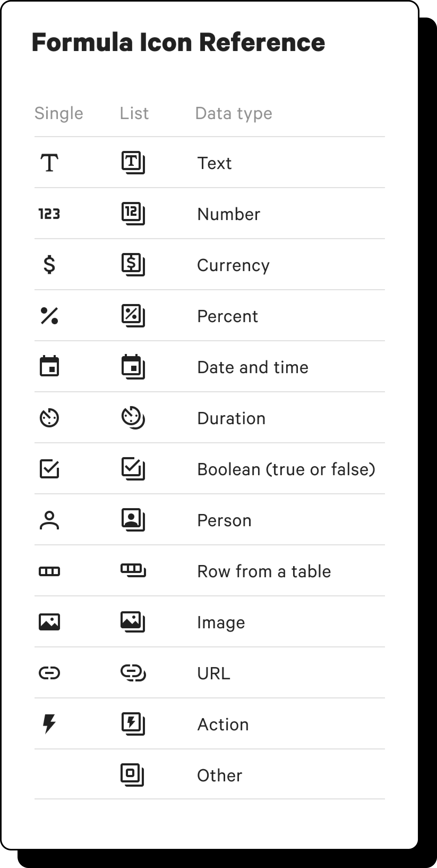The width and height of the screenshot is (437, 868).
Task: Click the Duration list icon
Action: tap(133, 418)
